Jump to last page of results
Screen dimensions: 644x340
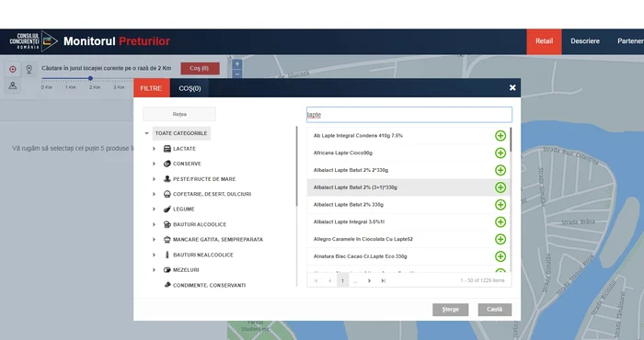coord(384,281)
